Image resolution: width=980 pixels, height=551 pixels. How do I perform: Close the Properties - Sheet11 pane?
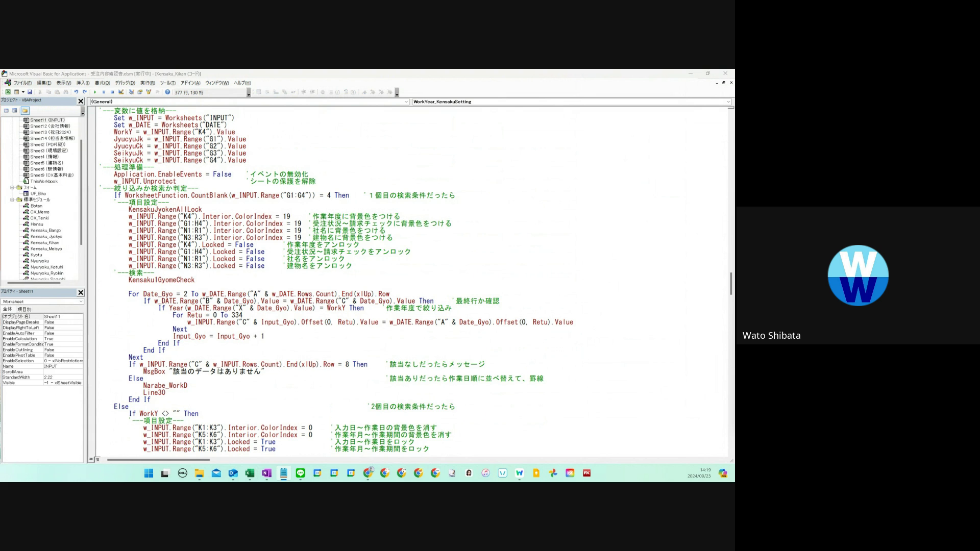tap(81, 292)
